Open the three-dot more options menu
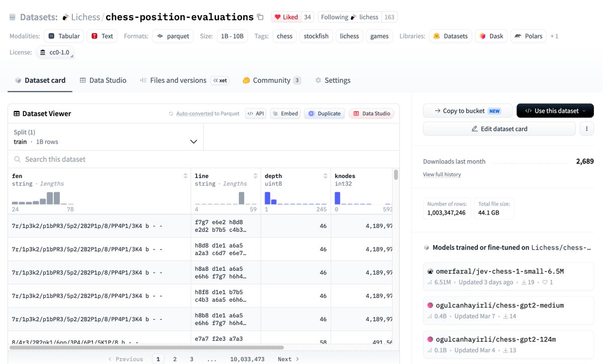 [x=587, y=129]
